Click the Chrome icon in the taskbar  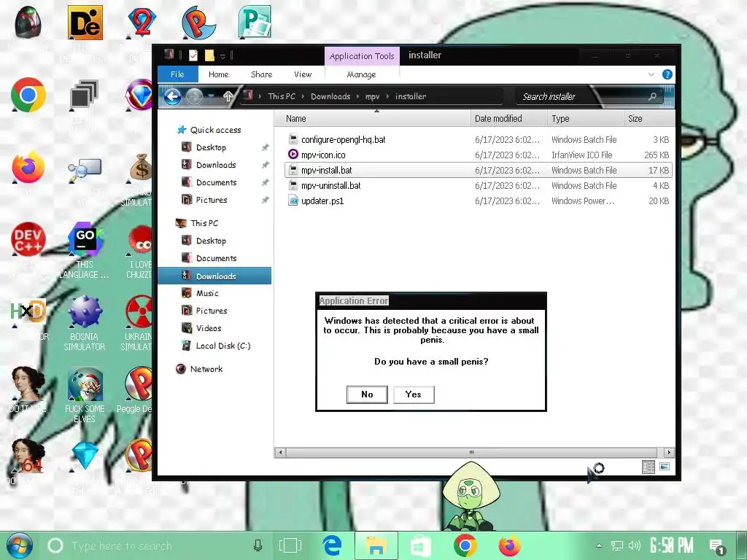point(465,545)
